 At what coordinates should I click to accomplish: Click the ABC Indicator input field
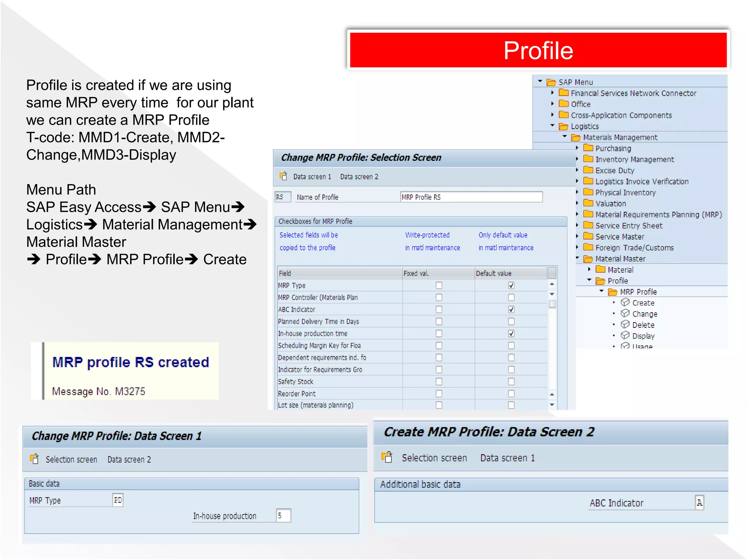[699, 503]
